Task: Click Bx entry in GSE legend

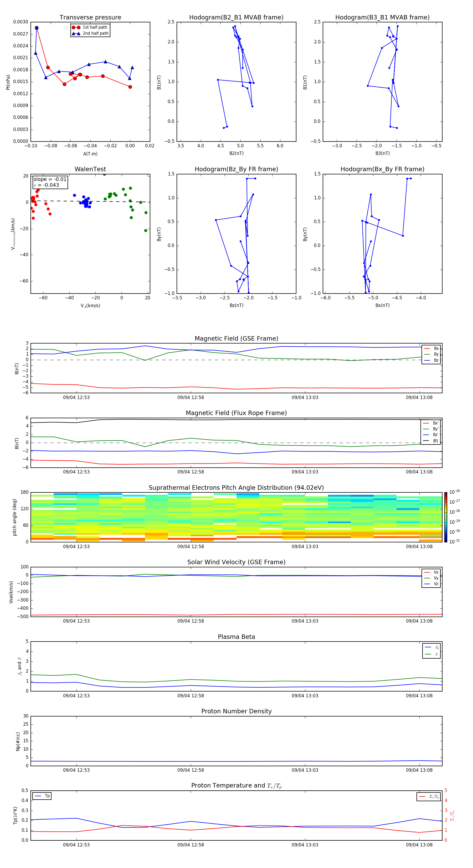Action: pos(431,349)
